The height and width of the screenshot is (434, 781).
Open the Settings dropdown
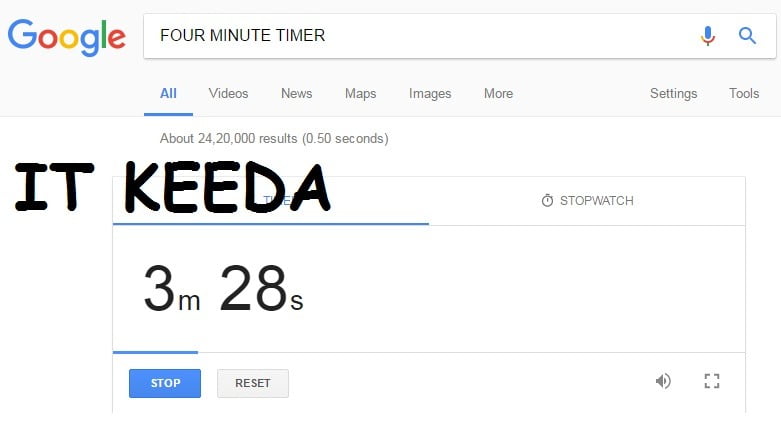pyautogui.click(x=673, y=94)
